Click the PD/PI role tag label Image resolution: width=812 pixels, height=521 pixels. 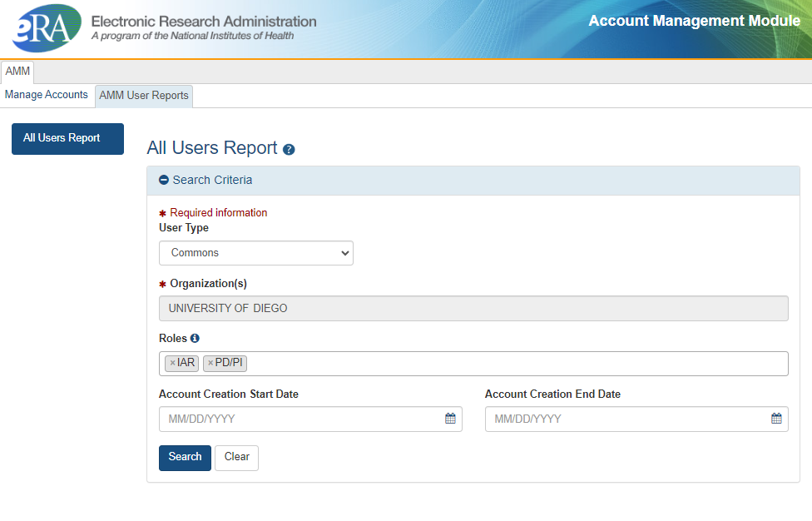point(229,363)
